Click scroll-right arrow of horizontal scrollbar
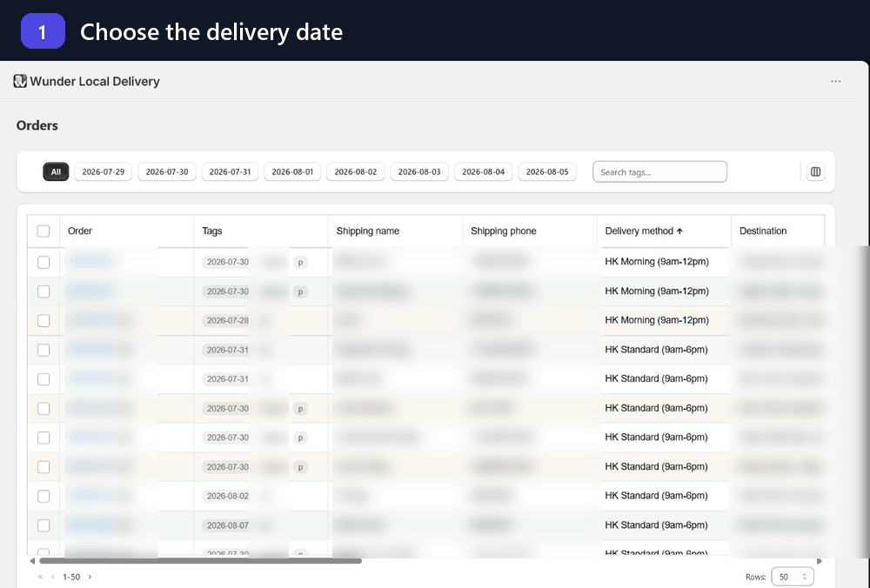 [x=820, y=561]
